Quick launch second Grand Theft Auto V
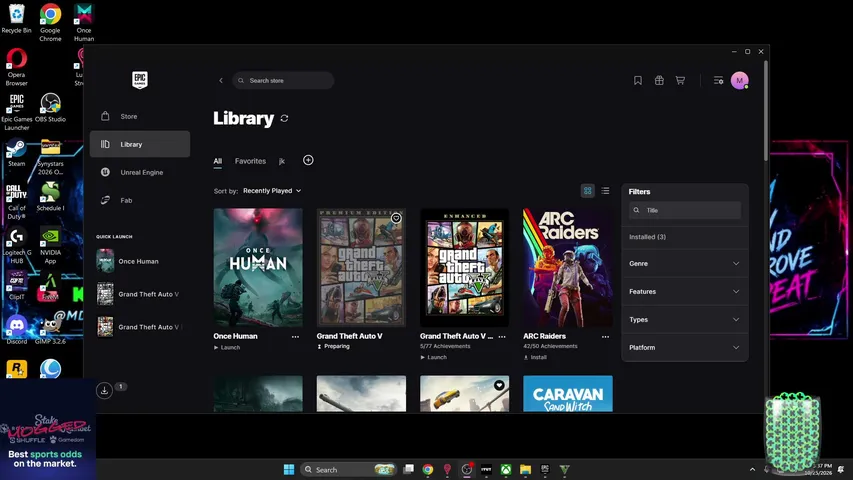 139,327
